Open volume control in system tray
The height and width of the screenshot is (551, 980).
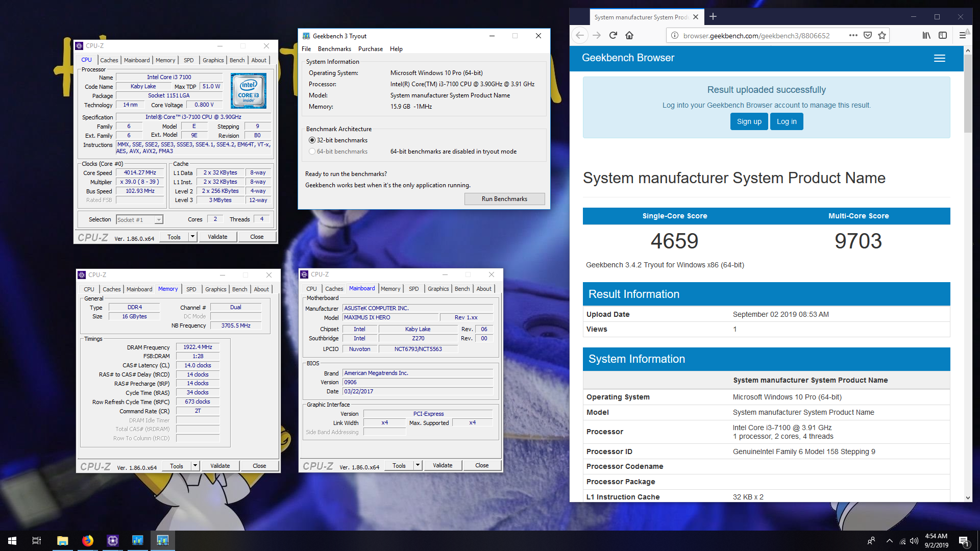pyautogui.click(x=914, y=541)
